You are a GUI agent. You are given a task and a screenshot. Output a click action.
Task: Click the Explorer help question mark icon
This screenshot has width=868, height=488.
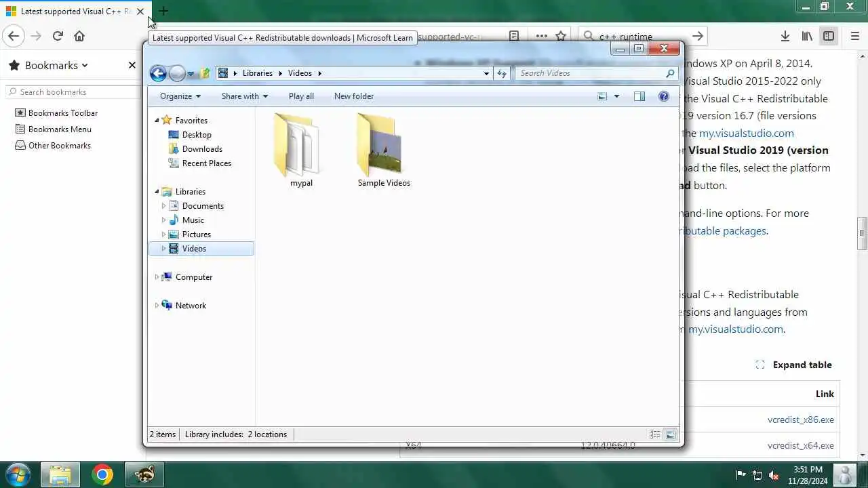664,96
